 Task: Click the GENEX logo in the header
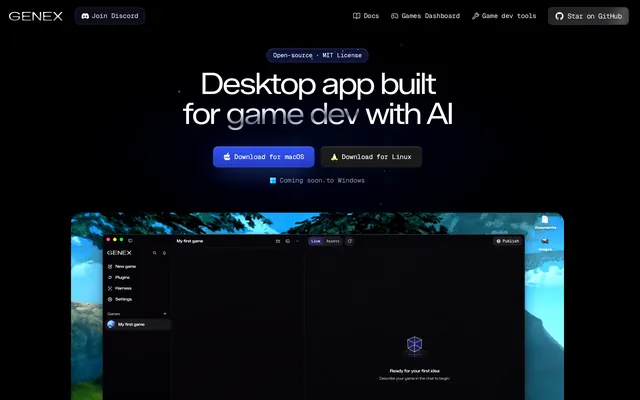pos(36,16)
